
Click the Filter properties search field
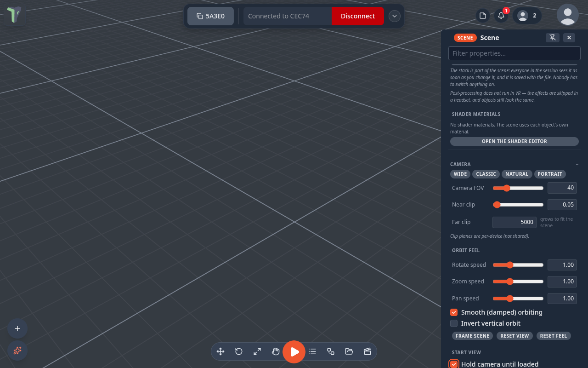pyautogui.click(x=514, y=53)
